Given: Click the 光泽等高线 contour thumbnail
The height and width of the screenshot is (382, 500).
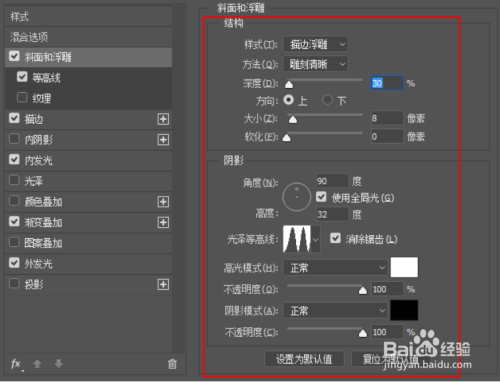Looking at the screenshot, I should pos(297,239).
